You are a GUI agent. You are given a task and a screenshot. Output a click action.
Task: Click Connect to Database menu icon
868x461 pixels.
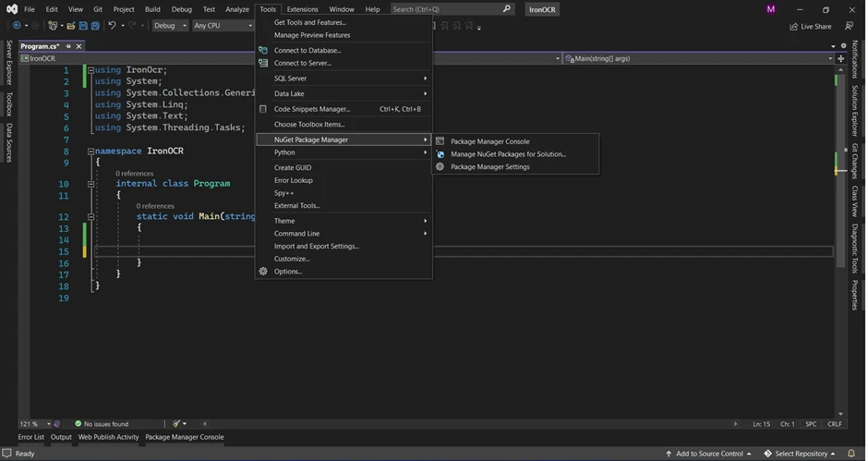point(263,51)
